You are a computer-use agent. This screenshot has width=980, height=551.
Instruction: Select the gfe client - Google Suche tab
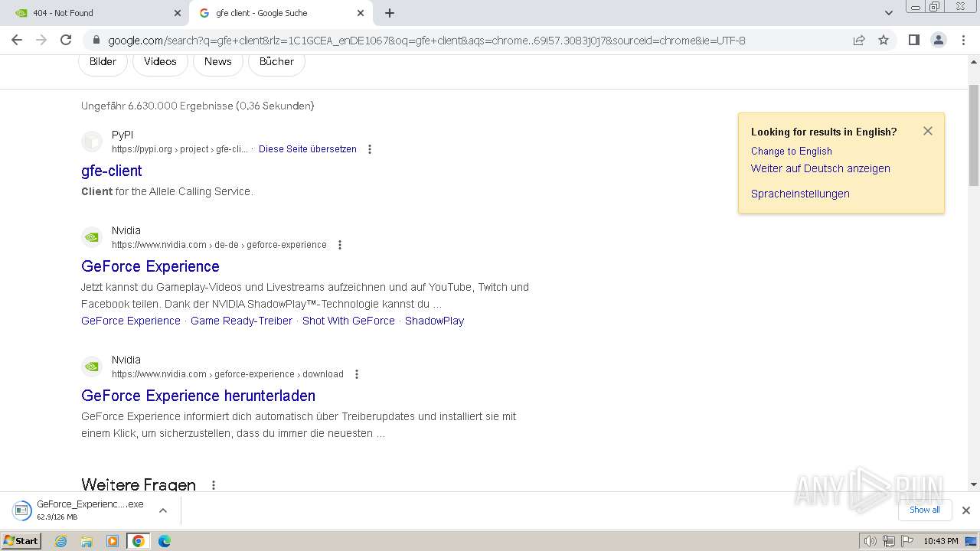281,13
